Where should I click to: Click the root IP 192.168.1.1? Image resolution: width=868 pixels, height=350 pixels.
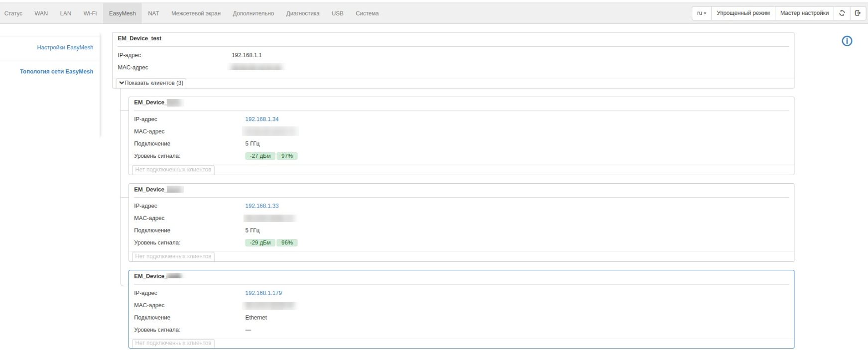coord(247,55)
